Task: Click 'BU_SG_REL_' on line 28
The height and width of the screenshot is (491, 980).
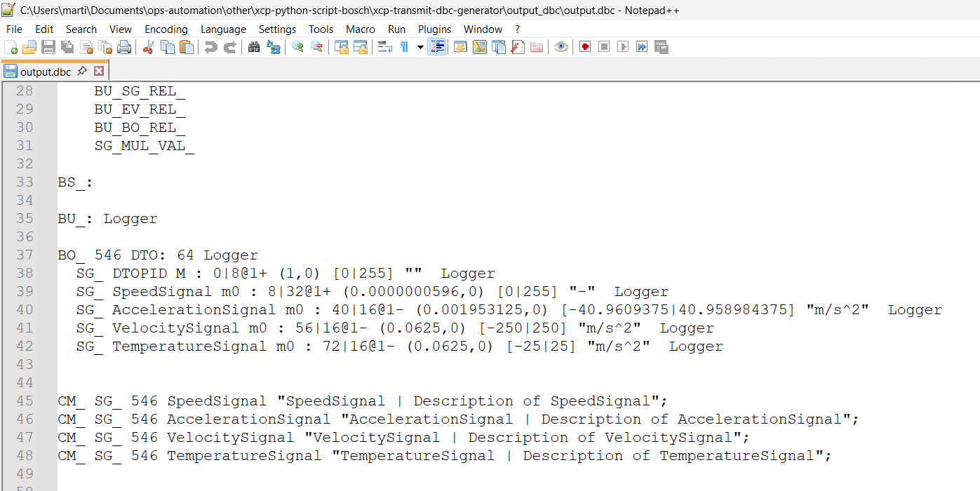Action: pyautogui.click(x=140, y=91)
